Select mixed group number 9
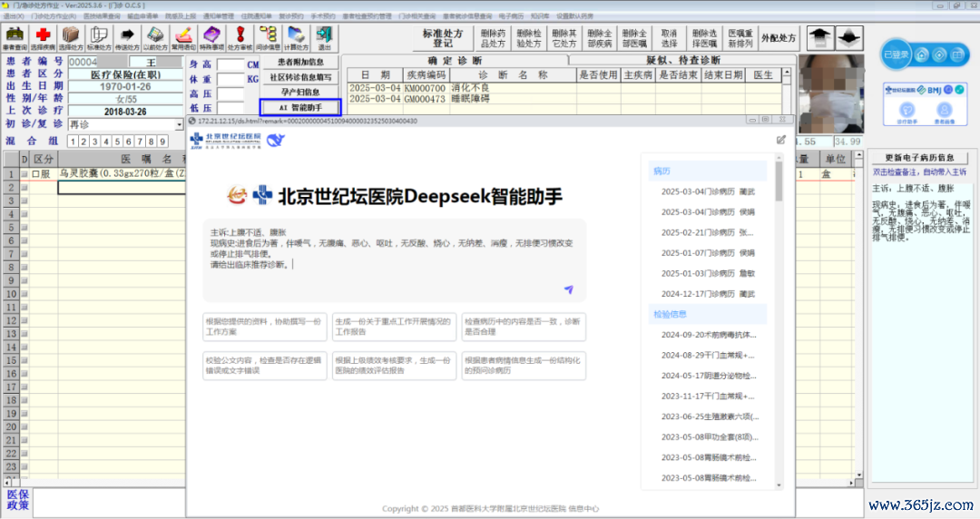The image size is (980, 519). click(162, 142)
